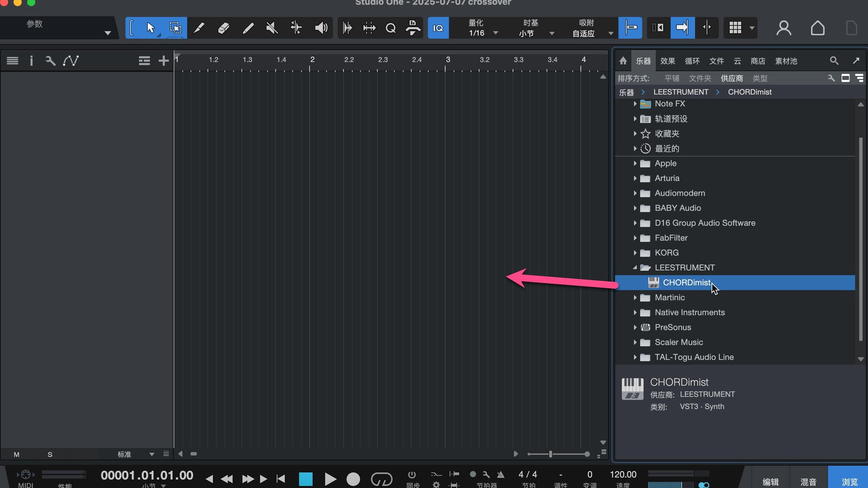The height and width of the screenshot is (488, 868).
Task: Collapse the LEESTRUMENT folder
Action: [635, 268]
